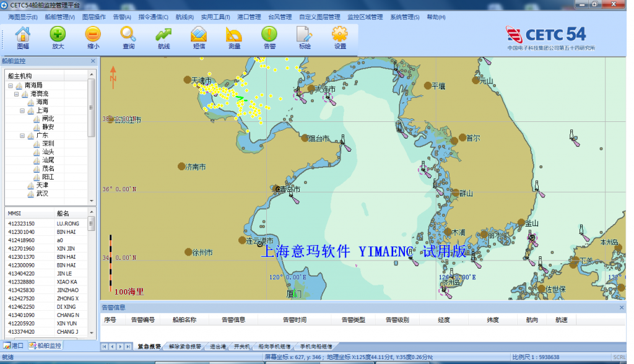Close the 告警信息 panel
Screen dimensions: 634x364
[x=622, y=308]
